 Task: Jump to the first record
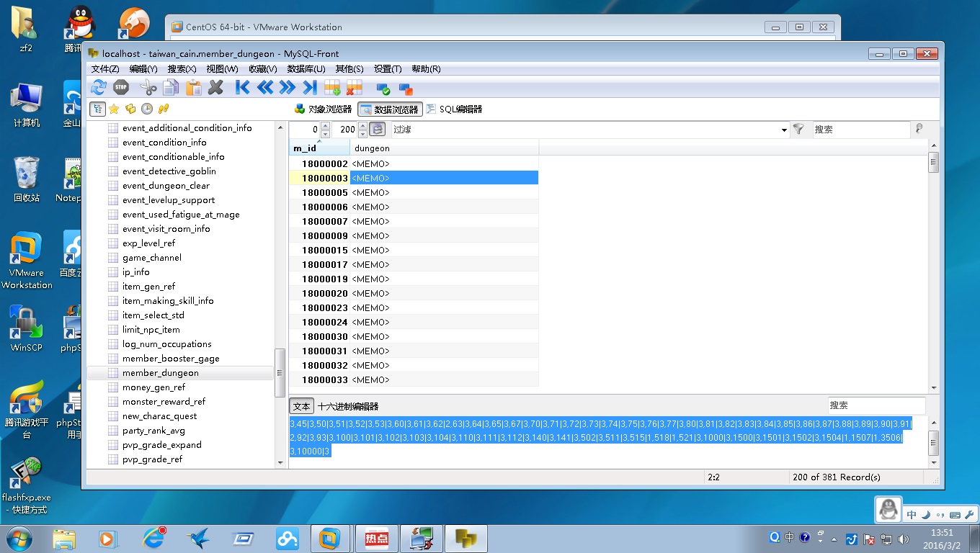click(x=243, y=88)
